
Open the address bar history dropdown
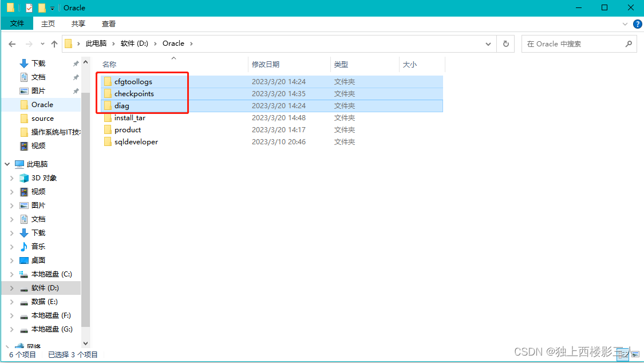tap(488, 44)
